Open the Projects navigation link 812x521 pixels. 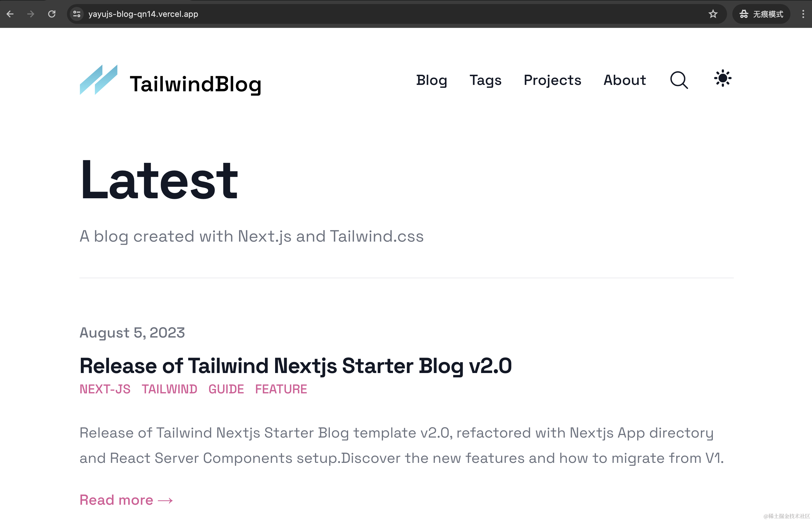click(x=552, y=80)
